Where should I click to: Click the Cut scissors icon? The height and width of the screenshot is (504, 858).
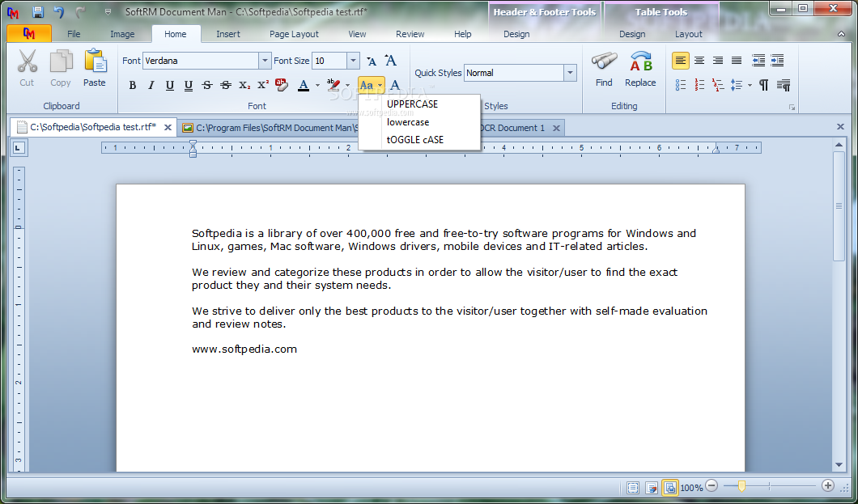27,61
